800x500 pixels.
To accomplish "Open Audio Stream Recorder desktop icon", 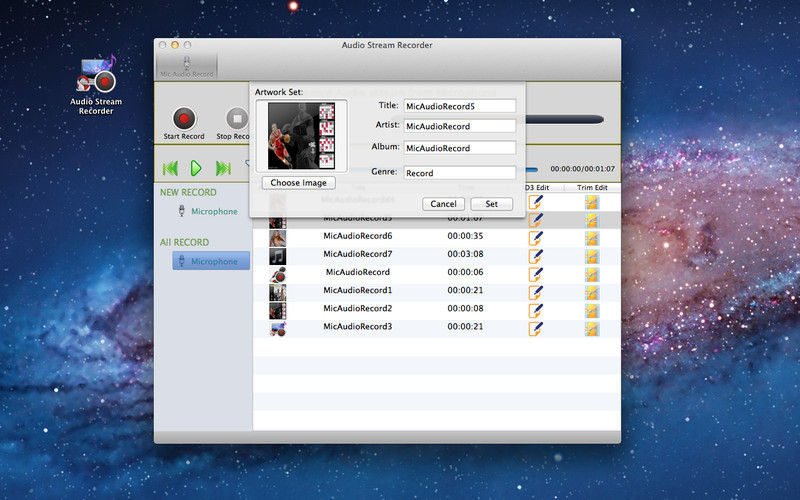I will point(96,85).
